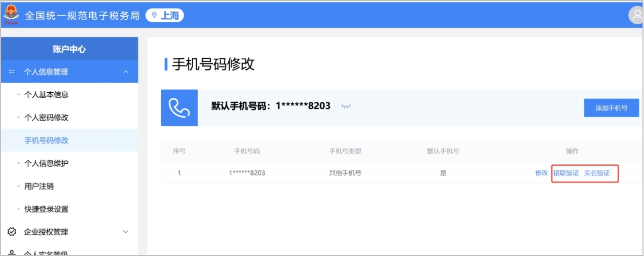Click the 个人信息管理 menu icon
Screen dimensions: 644x256
[12, 72]
